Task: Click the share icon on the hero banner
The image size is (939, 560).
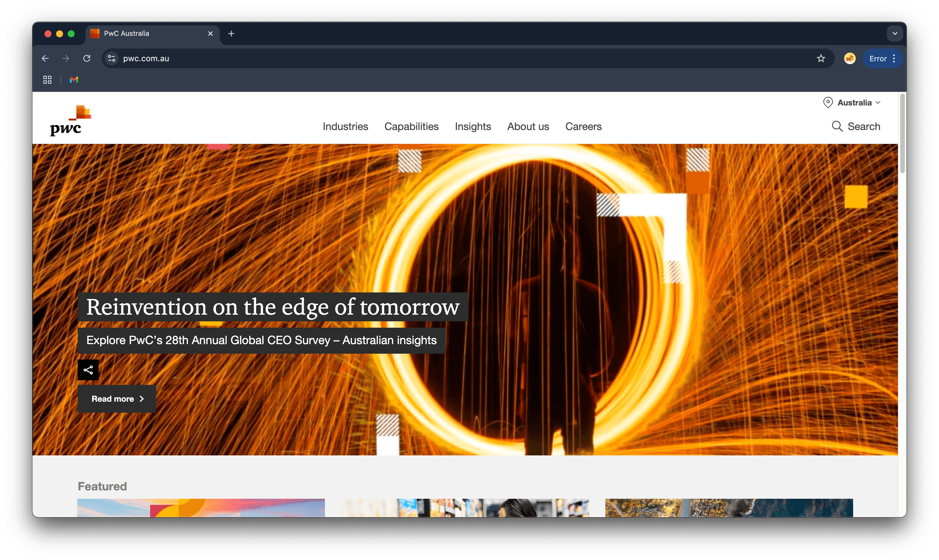Action: click(x=88, y=370)
